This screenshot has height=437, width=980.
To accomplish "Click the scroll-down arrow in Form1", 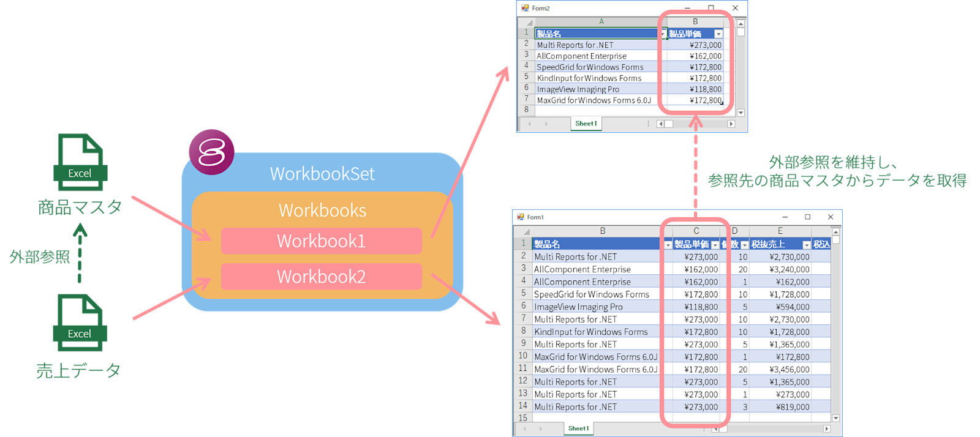I will pos(835,418).
